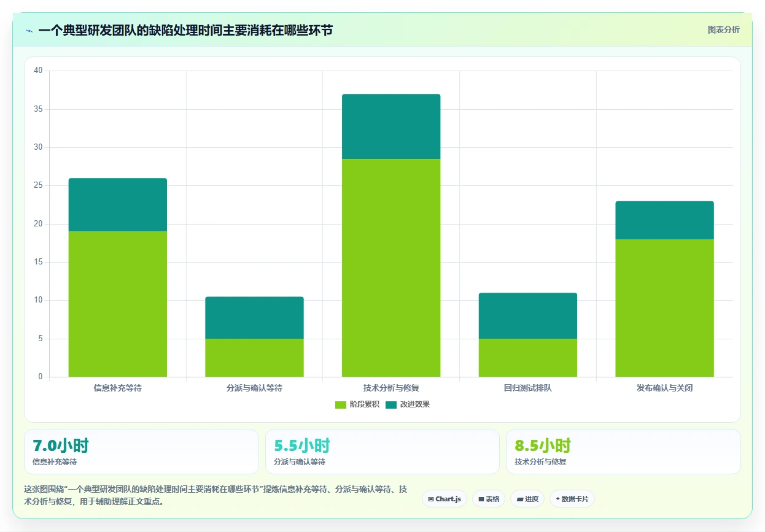The width and height of the screenshot is (765, 532).
Task: Select the 进度 tag
Action: pos(527,499)
